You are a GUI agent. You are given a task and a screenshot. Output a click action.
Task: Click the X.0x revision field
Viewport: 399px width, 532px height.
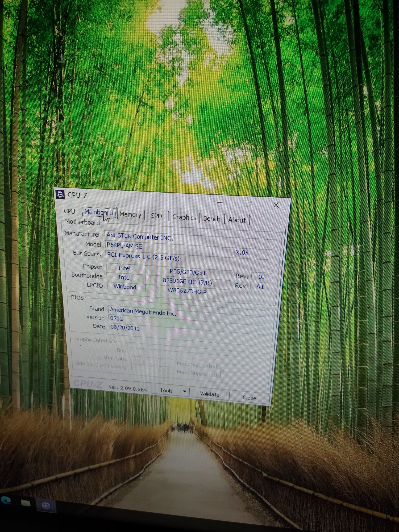coord(243,252)
